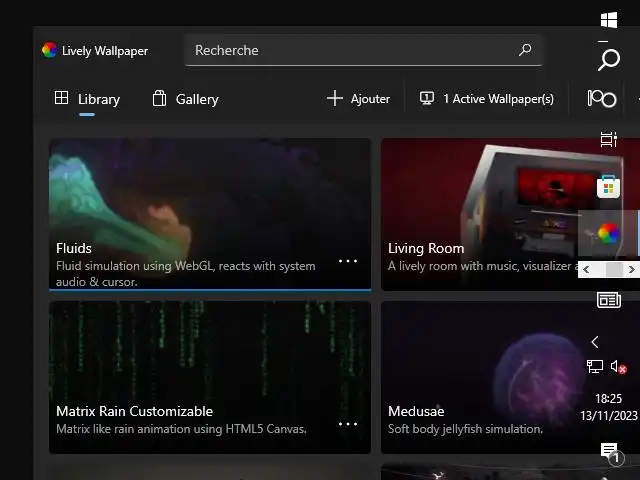Click the Library grid icon
This screenshot has width=640, height=480.
[61, 98]
